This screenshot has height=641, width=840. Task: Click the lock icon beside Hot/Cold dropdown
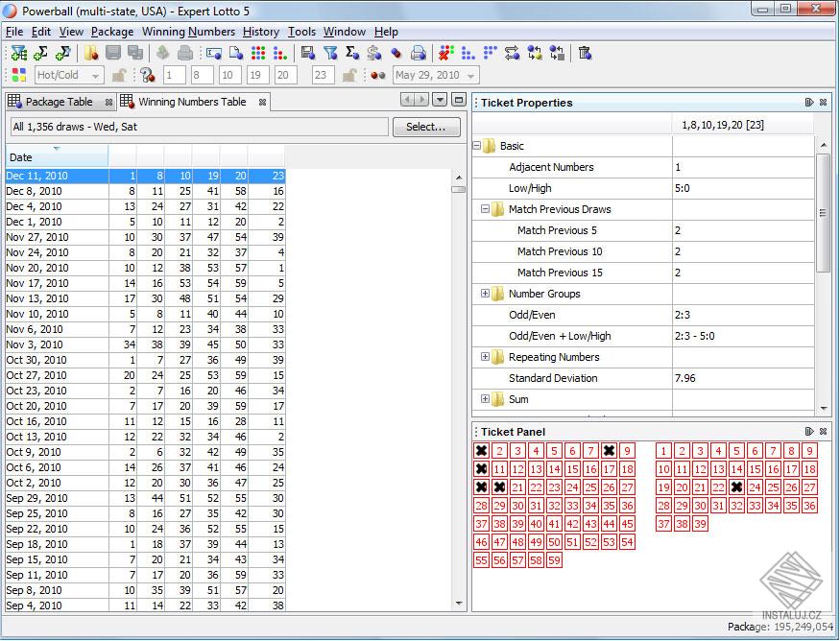118,75
